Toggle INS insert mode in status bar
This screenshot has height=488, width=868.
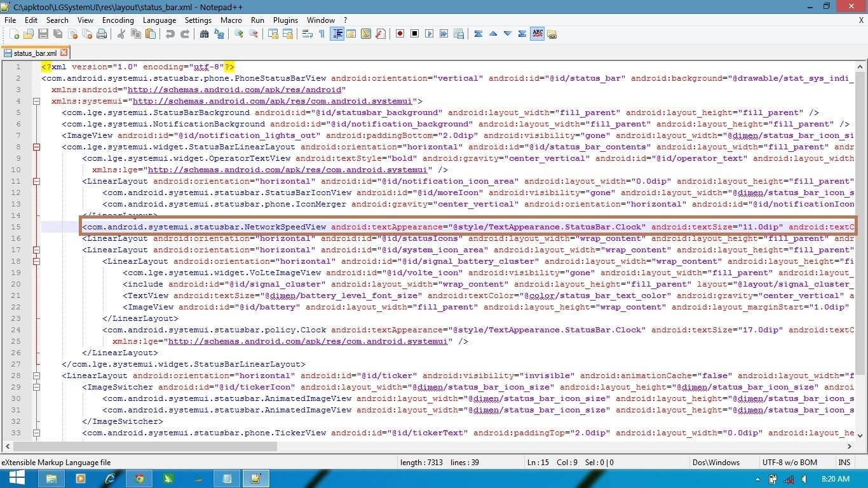(x=844, y=462)
